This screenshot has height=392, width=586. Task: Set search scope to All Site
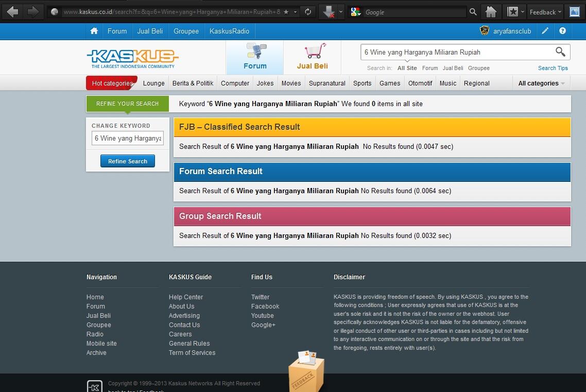(x=407, y=68)
